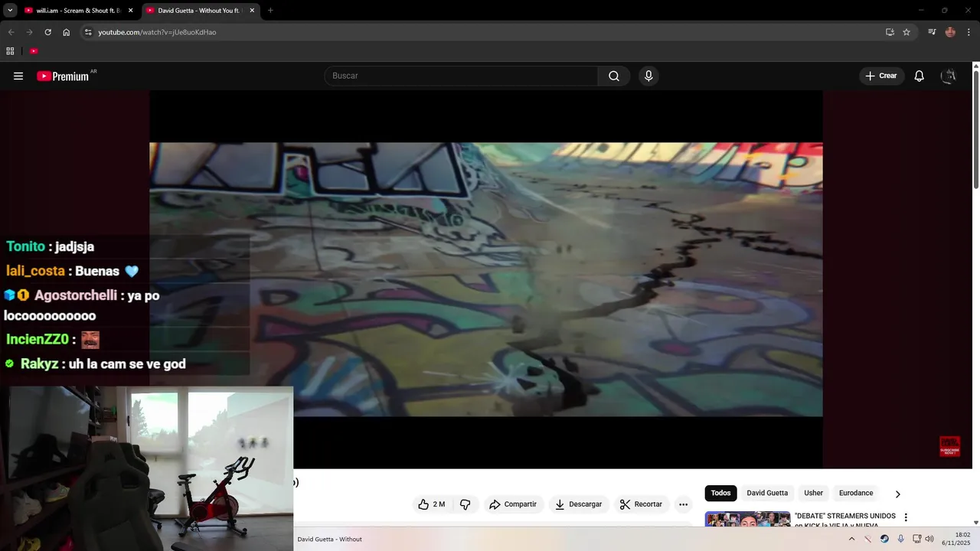Click Agostorchelli username in chat overlay
The width and height of the screenshot is (980, 551).
click(76, 295)
